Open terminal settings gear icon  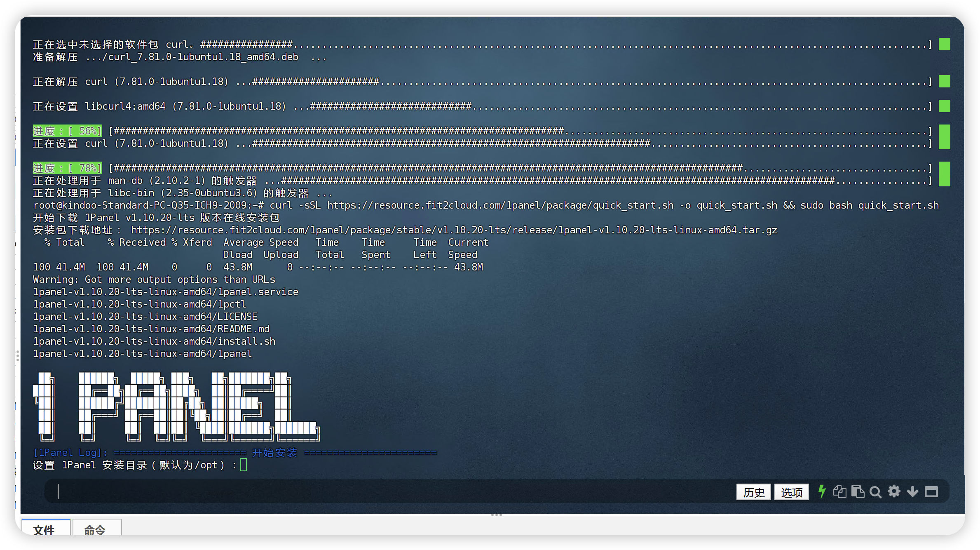pyautogui.click(x=894, y=491)
